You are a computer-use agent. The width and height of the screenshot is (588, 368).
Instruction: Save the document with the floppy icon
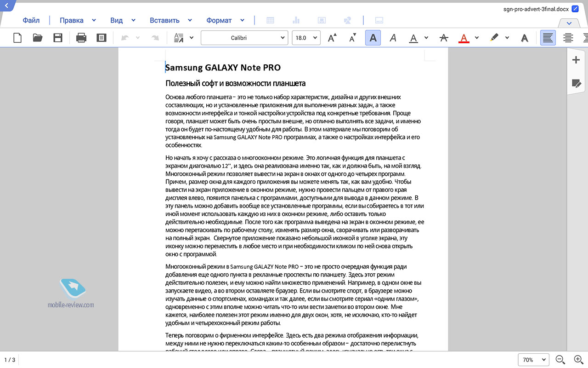tap(58, 38)
